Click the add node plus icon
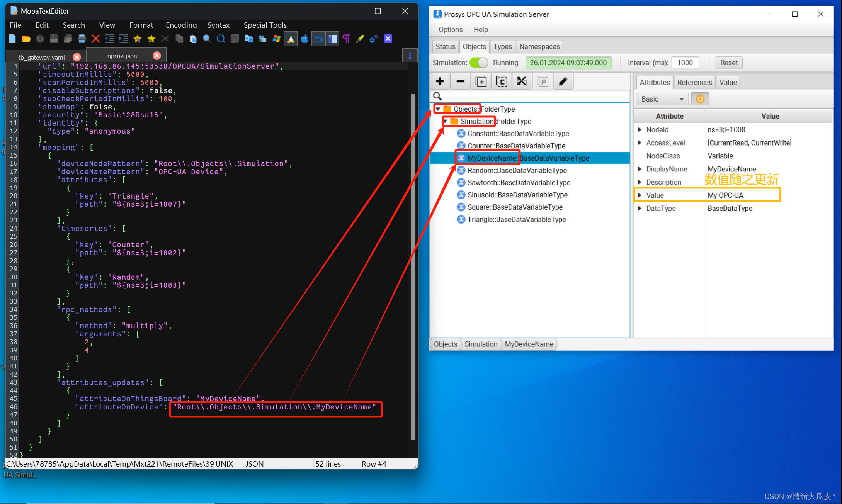The height and width of the screenshot is (504, 842). click(440, 81)
